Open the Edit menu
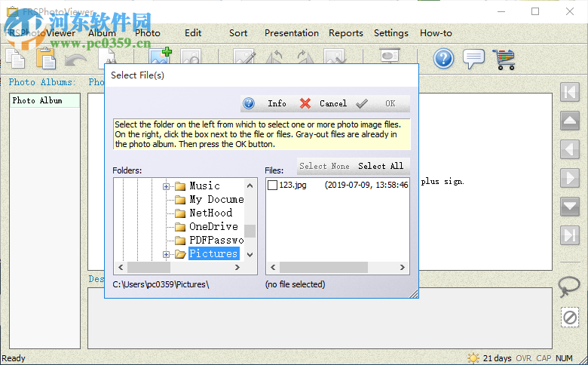The image size is (588, 365). 193,33
